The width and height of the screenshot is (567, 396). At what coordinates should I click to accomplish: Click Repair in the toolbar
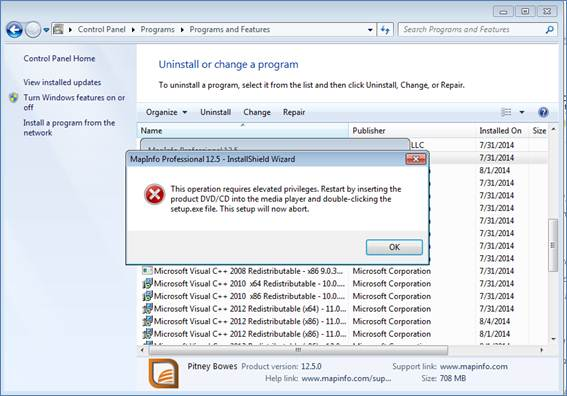click(x=294, y=112)
